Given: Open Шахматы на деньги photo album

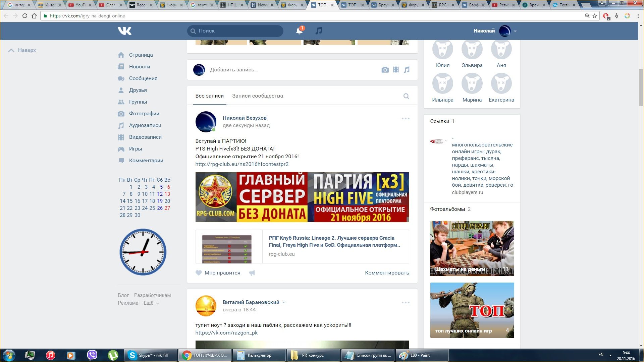Looking at the screenshot, I should point(472,248).
